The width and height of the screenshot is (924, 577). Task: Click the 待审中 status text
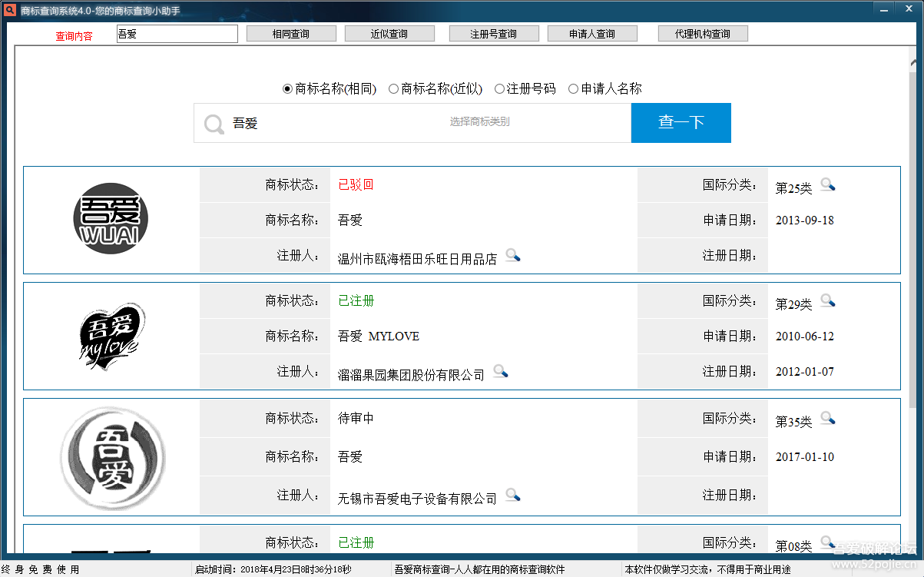356,418
